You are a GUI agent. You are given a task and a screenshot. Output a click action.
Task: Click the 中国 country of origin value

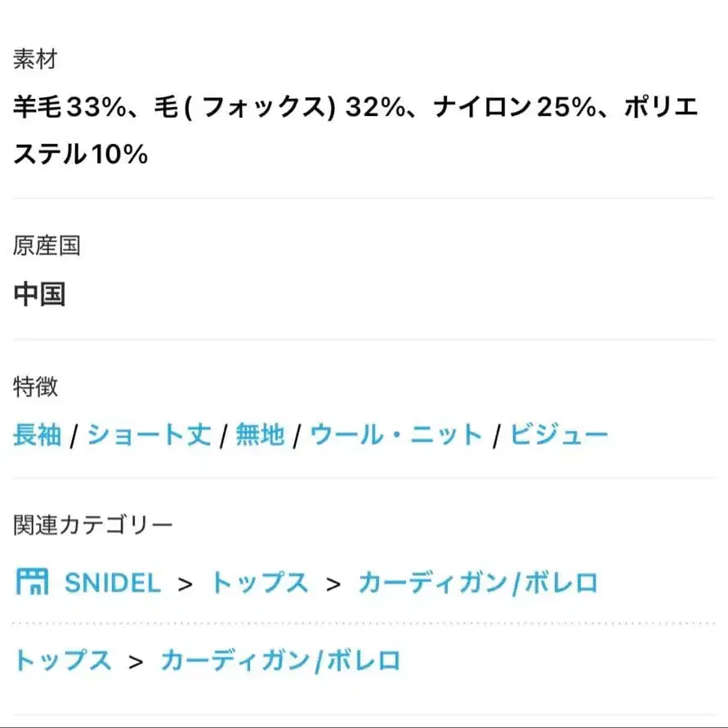click(x=39, y=294)
